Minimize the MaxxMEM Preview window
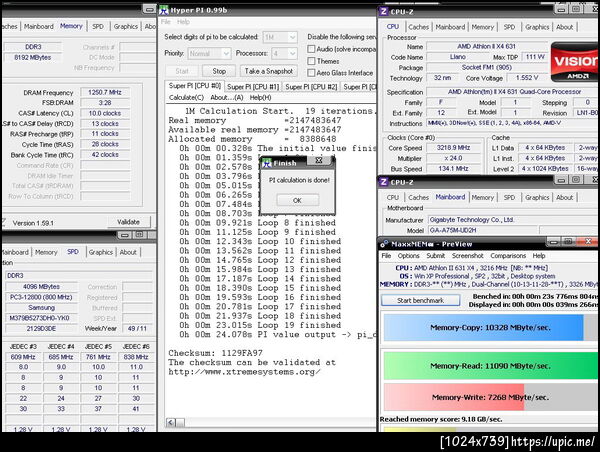Viewport: 600px width, 452px height. click(x=554, y=242)
